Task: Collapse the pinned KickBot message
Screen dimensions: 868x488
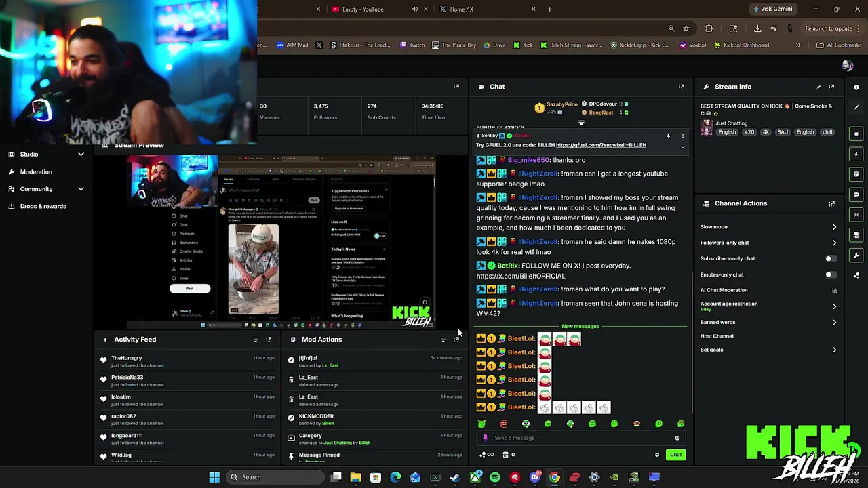Action: [683, 146]
